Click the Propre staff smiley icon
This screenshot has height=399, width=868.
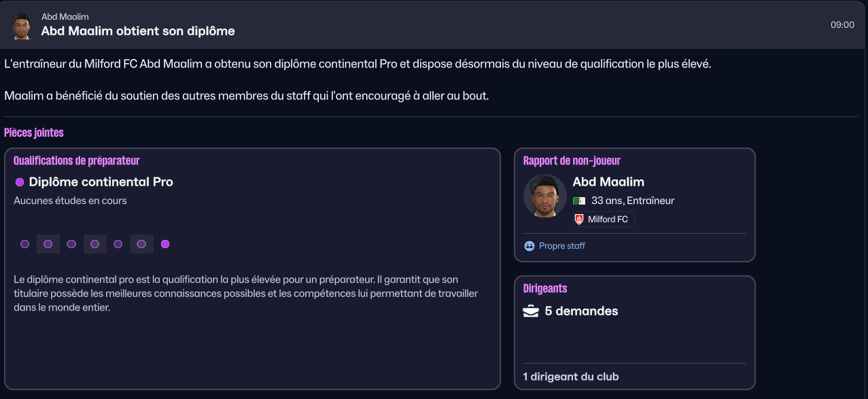530,246
